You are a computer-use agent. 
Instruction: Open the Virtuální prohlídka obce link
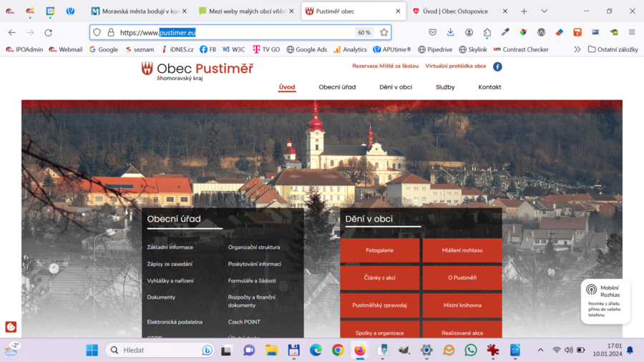455,66
